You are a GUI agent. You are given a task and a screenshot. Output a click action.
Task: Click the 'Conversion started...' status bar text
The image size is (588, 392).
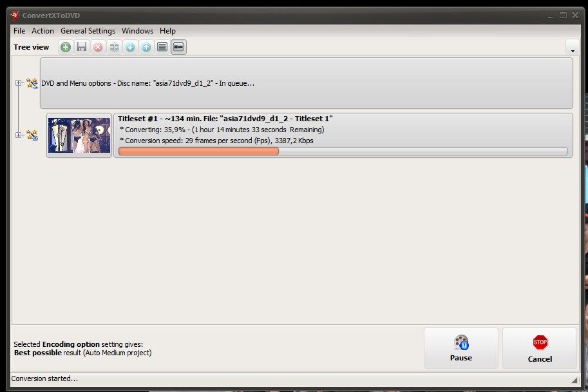[x=44, y=378]
